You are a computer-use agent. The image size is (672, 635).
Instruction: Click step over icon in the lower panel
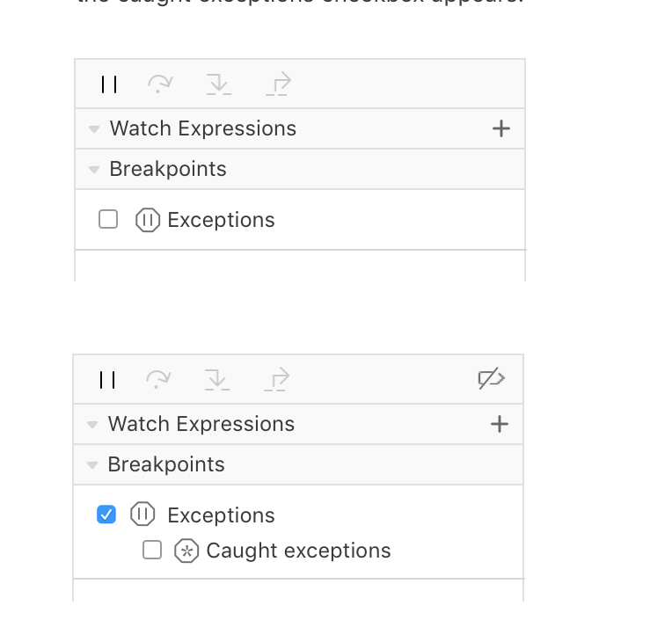(158, 379)
